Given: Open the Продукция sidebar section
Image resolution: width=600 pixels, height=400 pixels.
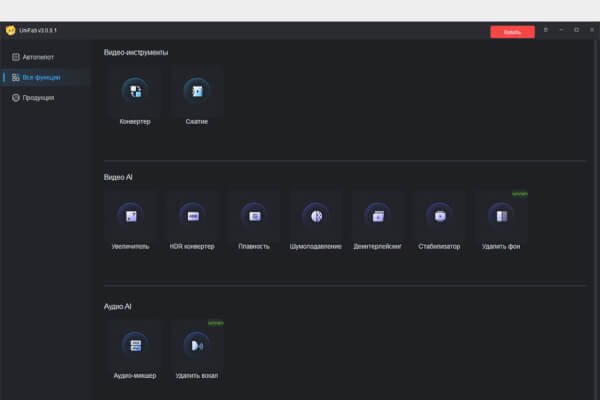Looking at the screenshot, I should 45,98.
